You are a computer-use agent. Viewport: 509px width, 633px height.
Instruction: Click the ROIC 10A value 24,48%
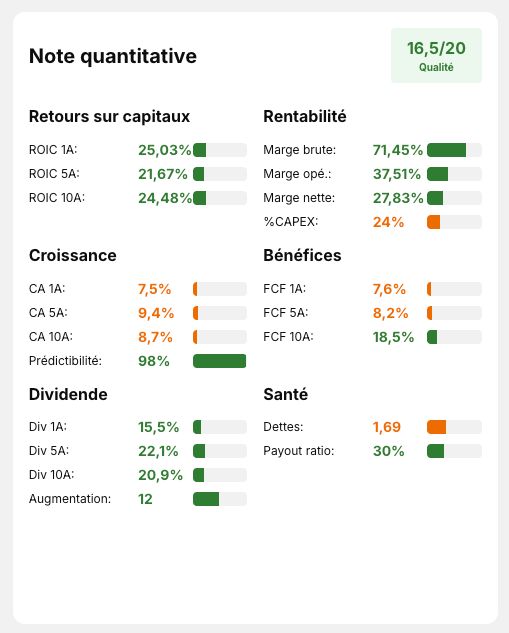pyautogui.click(x=165, y=198)
